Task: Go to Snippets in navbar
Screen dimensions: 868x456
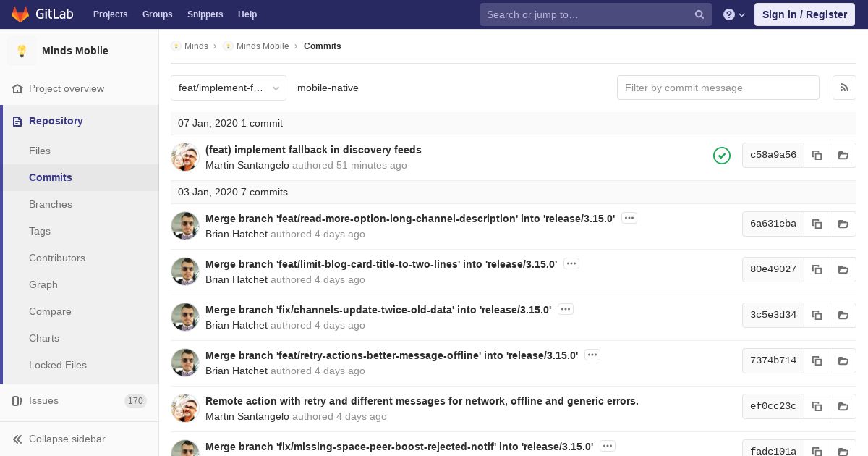Action: click(x=205, y=14)
